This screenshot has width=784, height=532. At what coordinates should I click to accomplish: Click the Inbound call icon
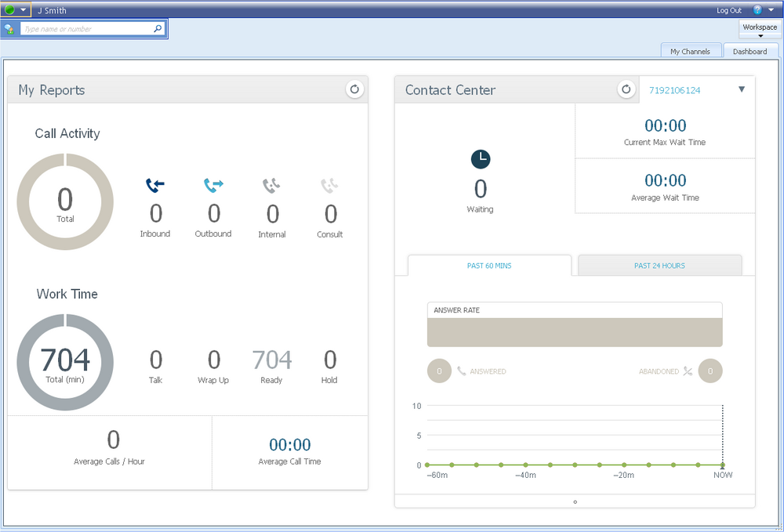(155, 186)
